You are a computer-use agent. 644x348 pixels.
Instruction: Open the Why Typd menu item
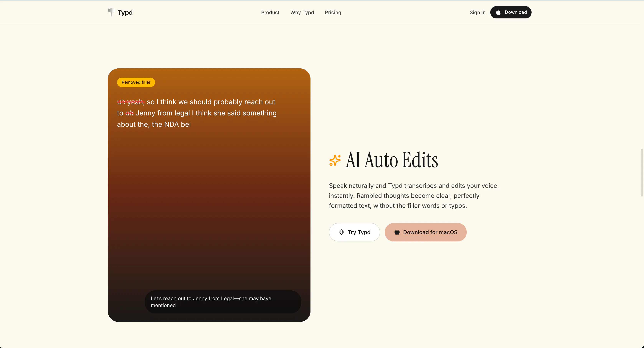tap(302, 12)
